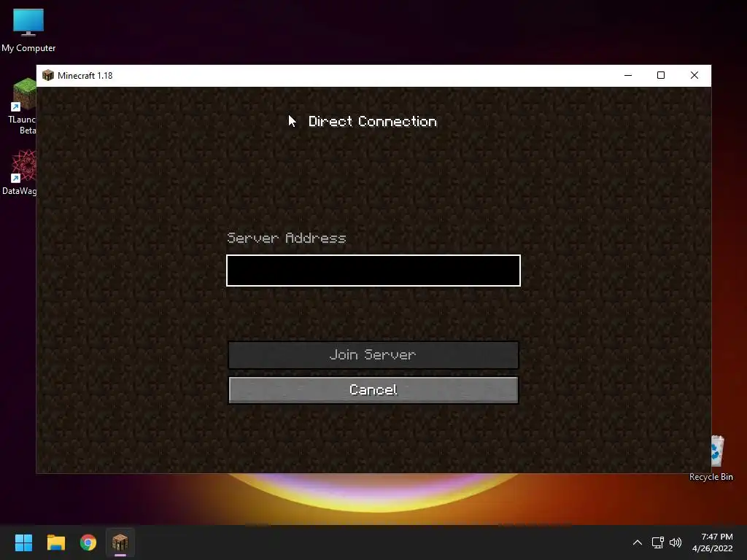The image size is (747, 560).
Task: Open the network status tray icon
Action: pos(658,542)
